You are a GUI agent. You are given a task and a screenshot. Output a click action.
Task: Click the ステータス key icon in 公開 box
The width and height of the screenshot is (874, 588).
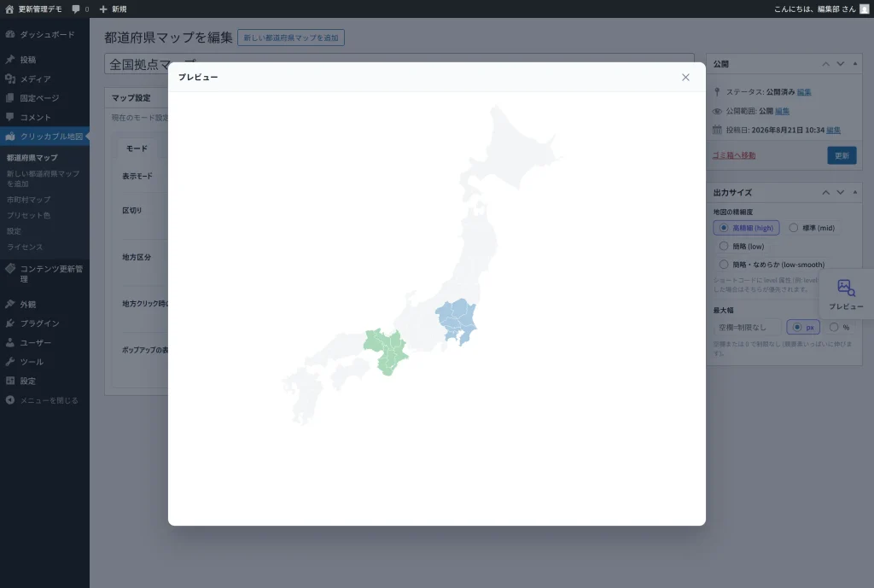tap(717, 92)
